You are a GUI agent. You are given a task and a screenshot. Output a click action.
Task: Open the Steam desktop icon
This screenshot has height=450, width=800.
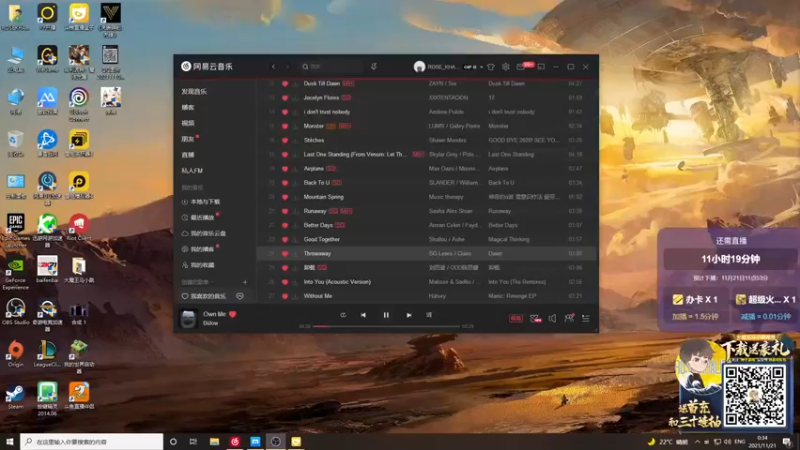(15, 396)
